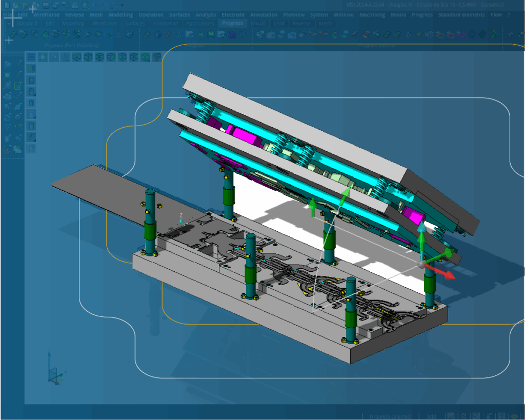Toggle the solid blue cylinder display mode

[x=31, y=103]
